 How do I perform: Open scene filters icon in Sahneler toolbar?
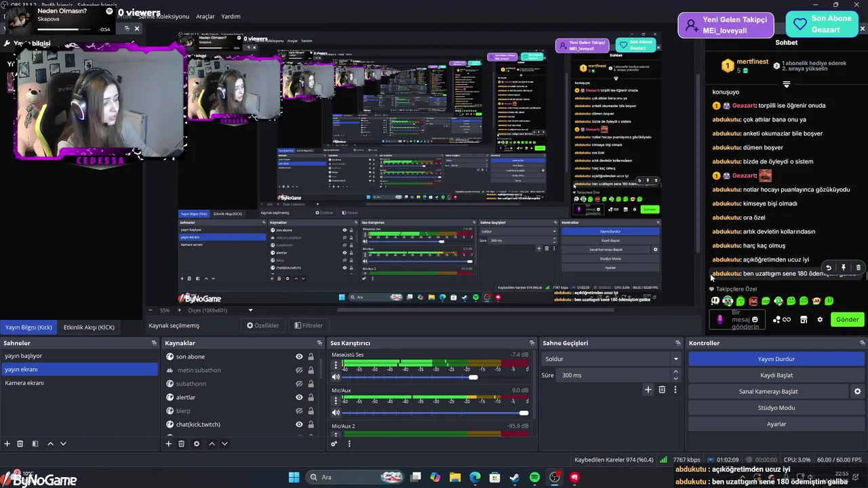tap(35, 444)
